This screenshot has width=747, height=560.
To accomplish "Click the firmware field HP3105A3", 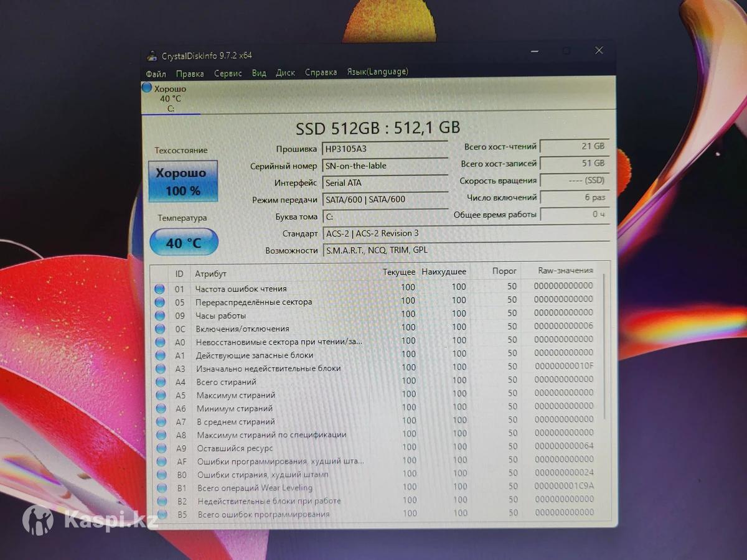I will [x=384, y=149].
